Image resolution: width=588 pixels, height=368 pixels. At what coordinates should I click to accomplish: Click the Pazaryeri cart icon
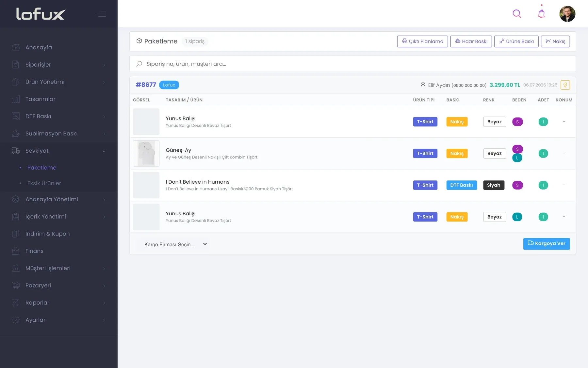point(16,285)
